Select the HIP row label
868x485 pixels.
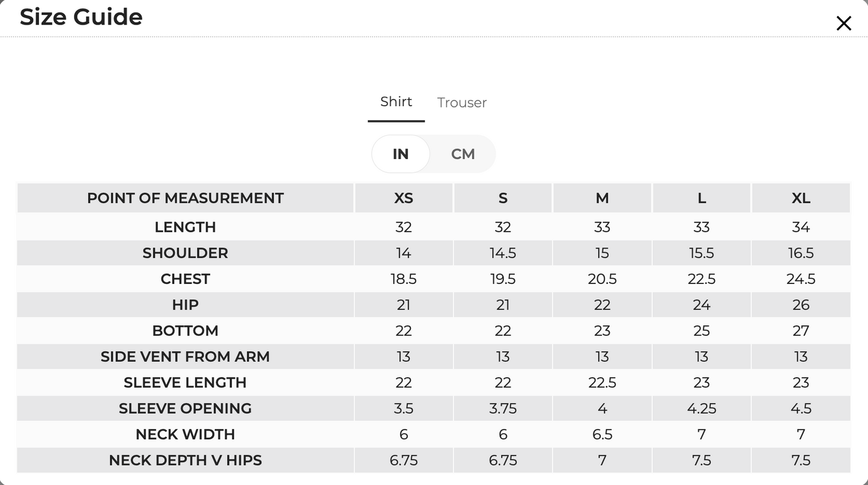click(185, 305)
